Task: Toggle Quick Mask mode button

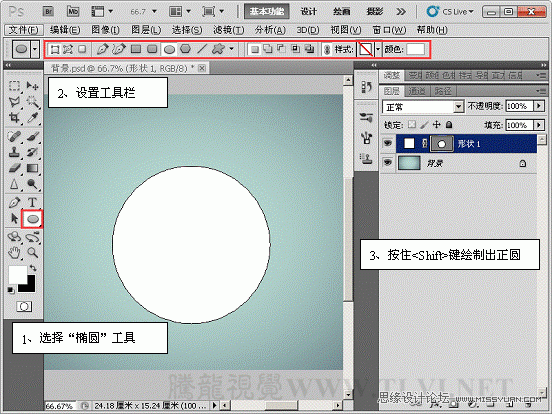Action: (x=24, y=307)
